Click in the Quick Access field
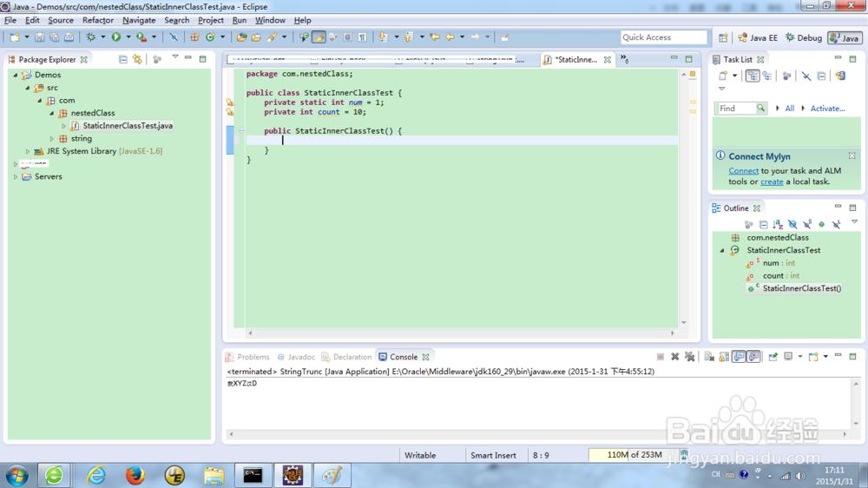The width and height of the screenshot is (868, 488). point(664,37)
